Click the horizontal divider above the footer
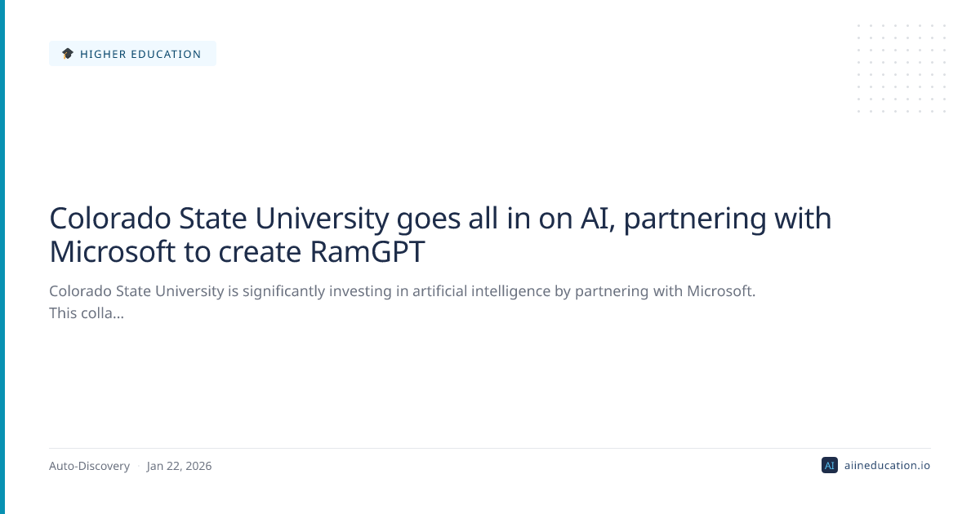Viewport: 980px width, 514px height. (x=490, y=448)
